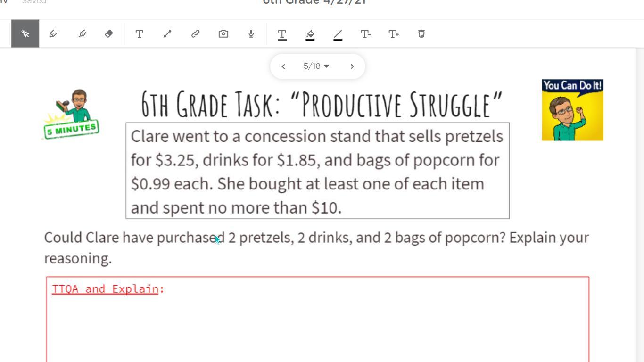Choose the Line connector tool
Image resolution: width=644 pixels, height=362 pixels.
coord(167,33)
